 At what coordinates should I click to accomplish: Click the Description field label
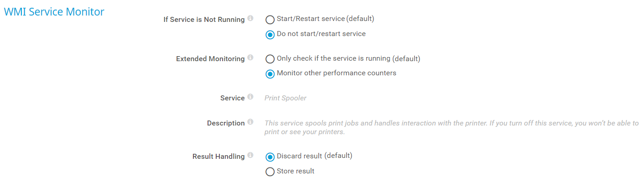click(x=226, y=123)
